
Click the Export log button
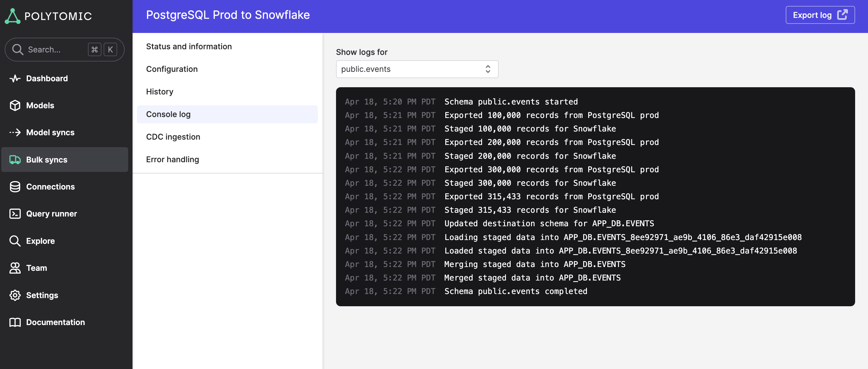[x=819, y=15]
